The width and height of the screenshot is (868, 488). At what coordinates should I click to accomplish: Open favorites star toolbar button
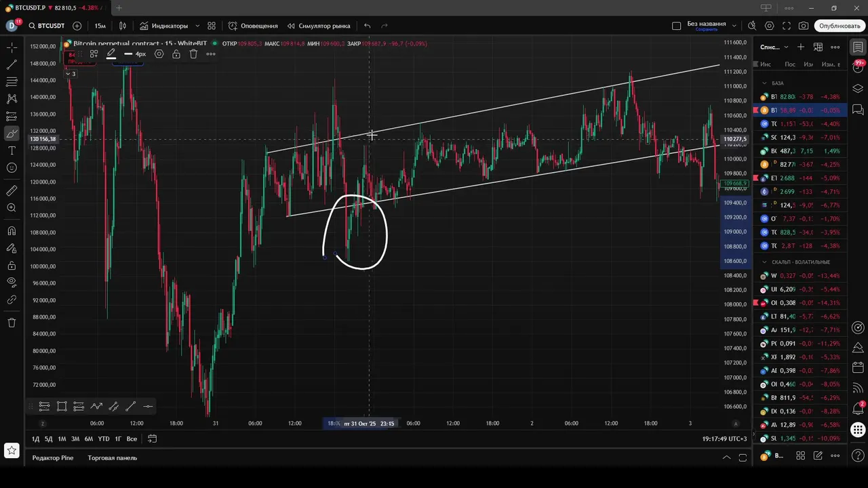[x=12, y=450]
